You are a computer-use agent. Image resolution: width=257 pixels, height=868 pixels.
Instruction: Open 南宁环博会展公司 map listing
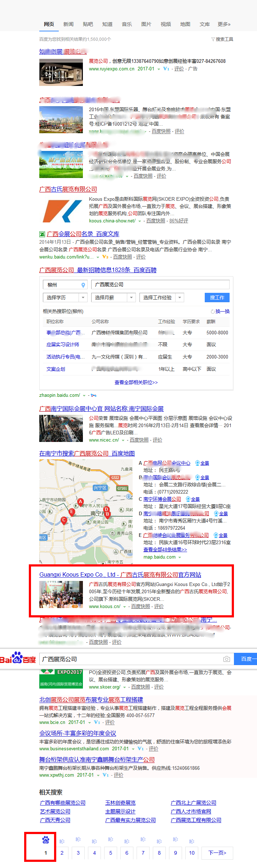coord(162,499)
